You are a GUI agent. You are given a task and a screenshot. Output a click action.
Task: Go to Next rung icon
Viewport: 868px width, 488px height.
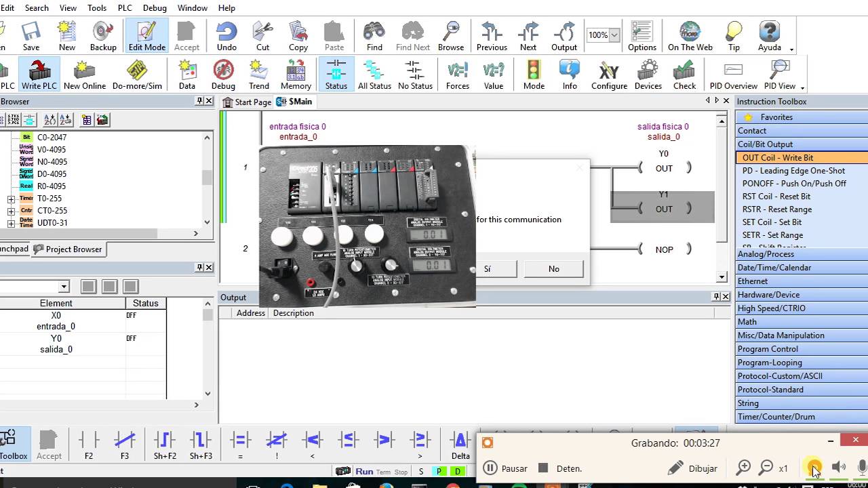click(x=528, y=36)
